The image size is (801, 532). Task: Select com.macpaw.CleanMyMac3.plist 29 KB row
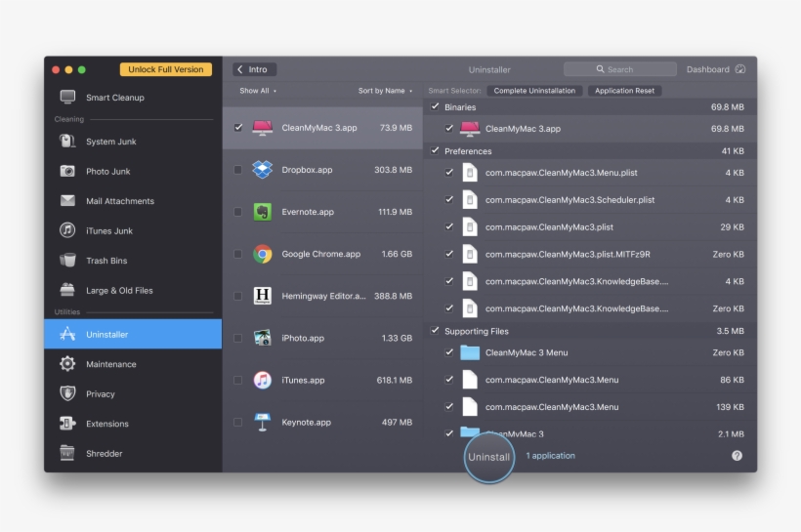[x=590, y=226]
